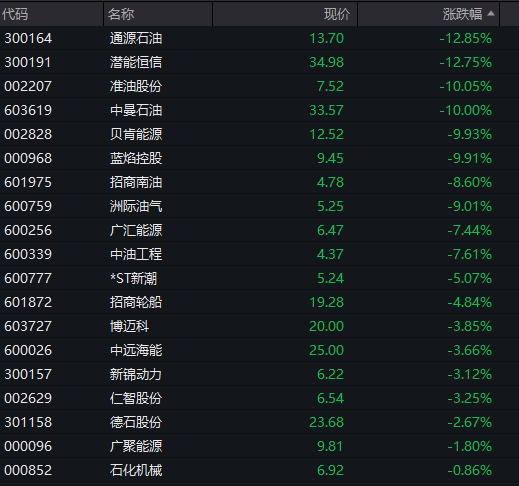Click change value -9.93%
Image resolution: width=519 pixels, height=486 pixels.
[x=469, y=134]
